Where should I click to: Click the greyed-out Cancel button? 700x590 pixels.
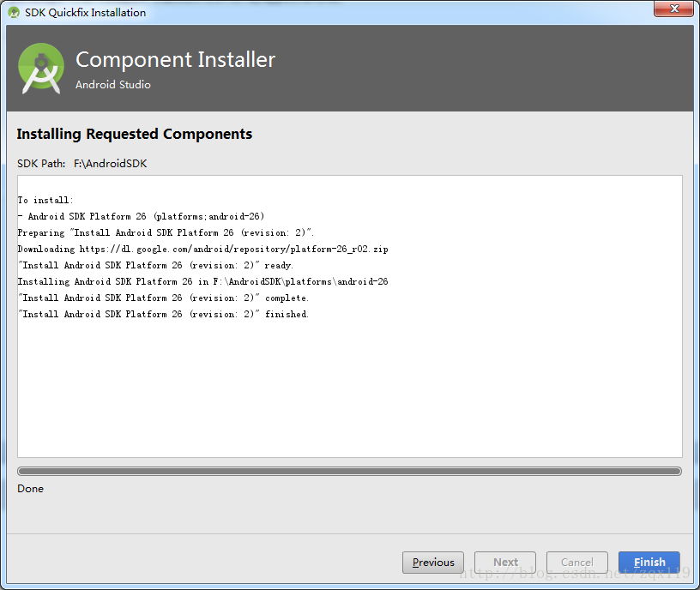point(577,563)
